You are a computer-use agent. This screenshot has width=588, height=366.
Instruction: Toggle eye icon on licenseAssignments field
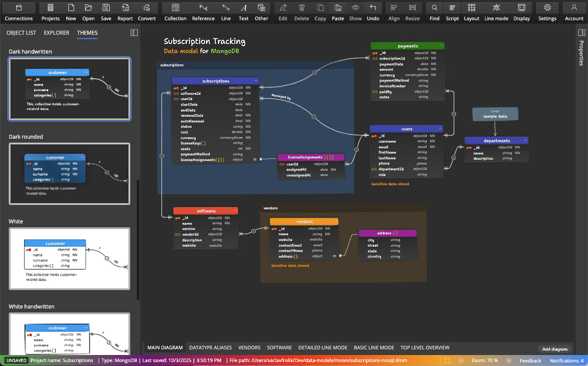click(x=255, y=160)
